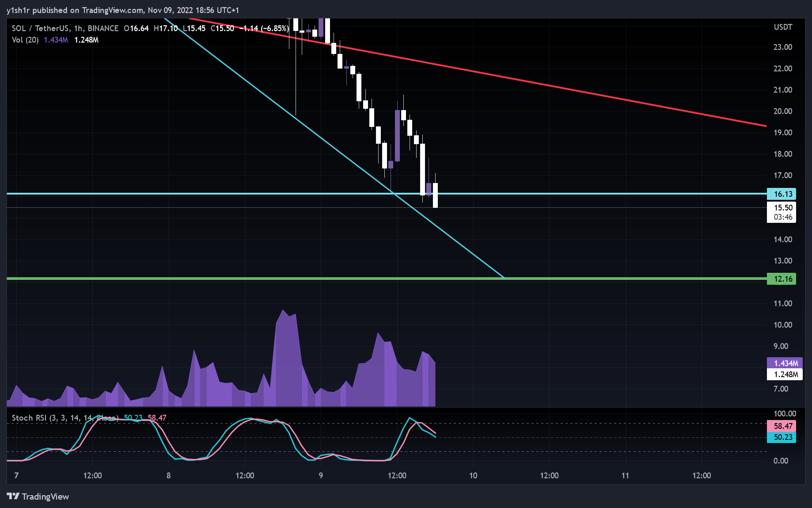Viewport: 812px width, 508px height.
Task: Click the 23.00 price axis label
Action: [x=783, y=47]
